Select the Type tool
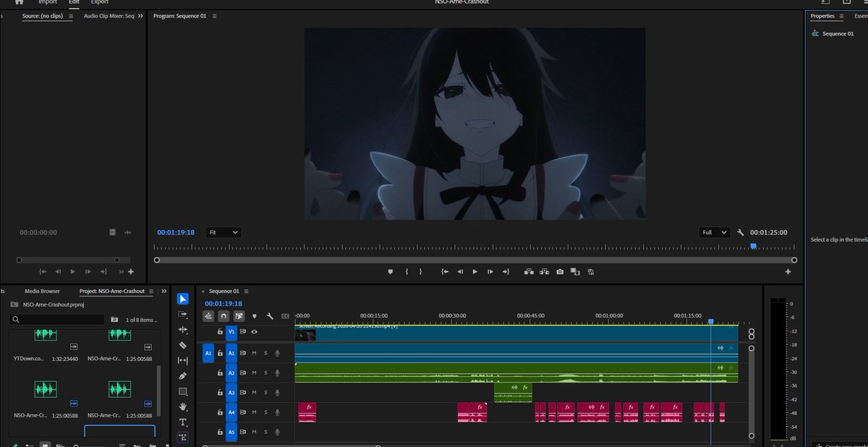The image size is (868, 447). 183,422
